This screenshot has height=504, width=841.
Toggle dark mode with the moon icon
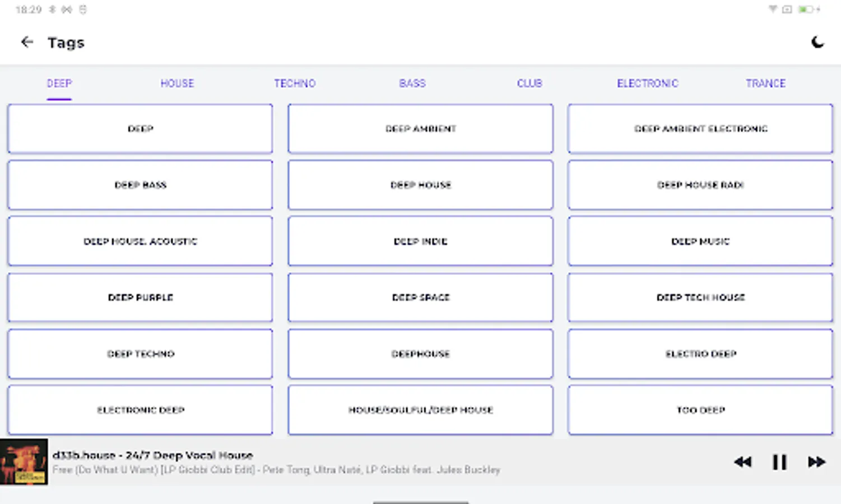(817, 42)
